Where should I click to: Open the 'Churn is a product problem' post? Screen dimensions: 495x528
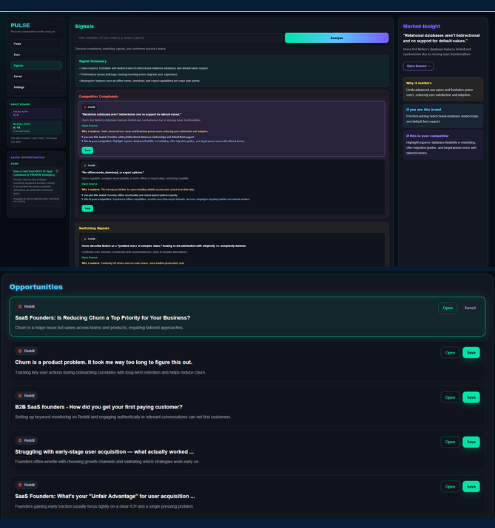point(450,353)
